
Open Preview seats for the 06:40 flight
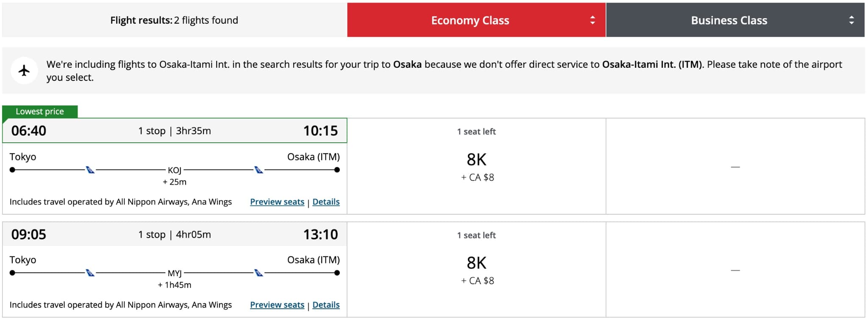point(277,202)
